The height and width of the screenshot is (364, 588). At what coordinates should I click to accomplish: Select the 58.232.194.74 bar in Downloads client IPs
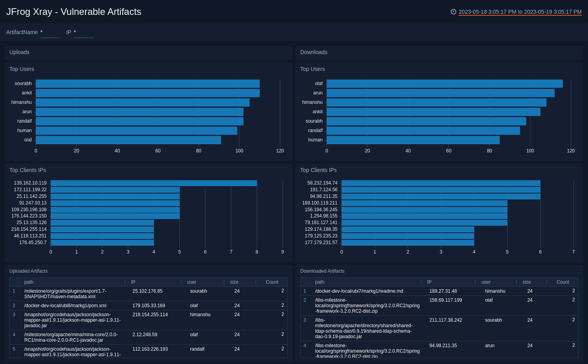pyautogui.click(x=441, y=183)
